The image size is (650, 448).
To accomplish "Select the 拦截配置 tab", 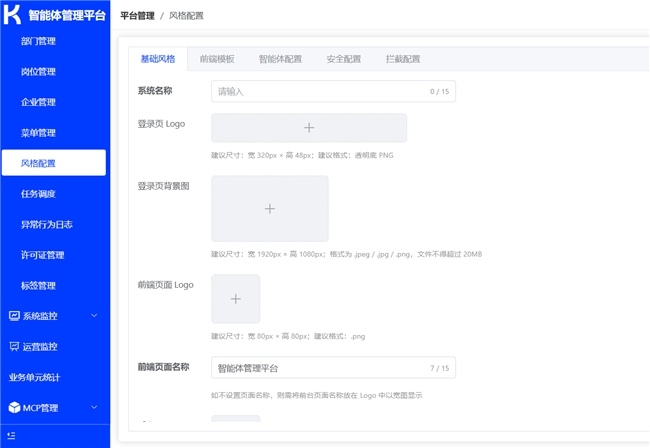I will coord(403,59).
